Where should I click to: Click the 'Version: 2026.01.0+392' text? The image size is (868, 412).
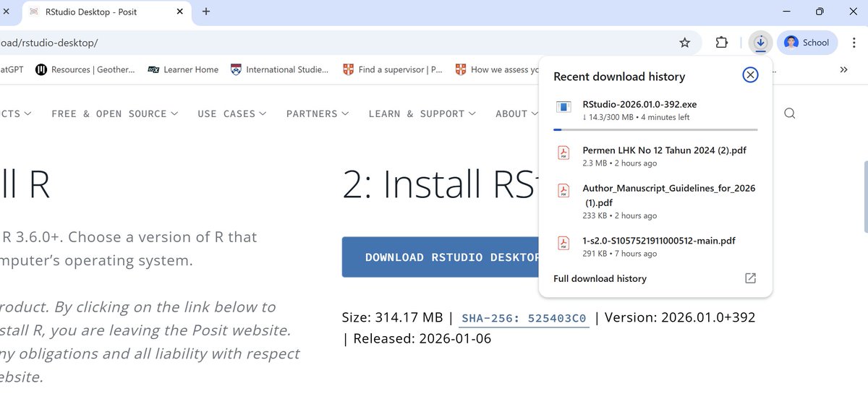tap(680, 317)
